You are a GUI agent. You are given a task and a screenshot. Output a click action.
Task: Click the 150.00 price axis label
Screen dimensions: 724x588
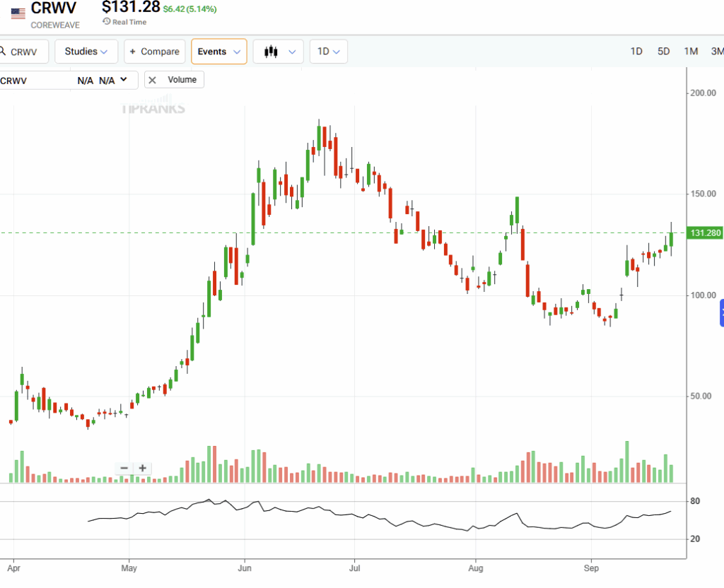(703, 194)
